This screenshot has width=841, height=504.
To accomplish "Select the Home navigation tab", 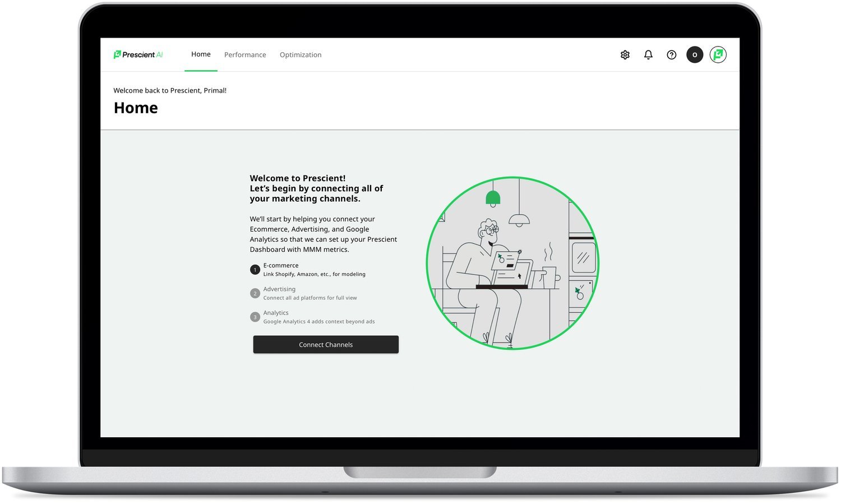I will click(201, 54).
